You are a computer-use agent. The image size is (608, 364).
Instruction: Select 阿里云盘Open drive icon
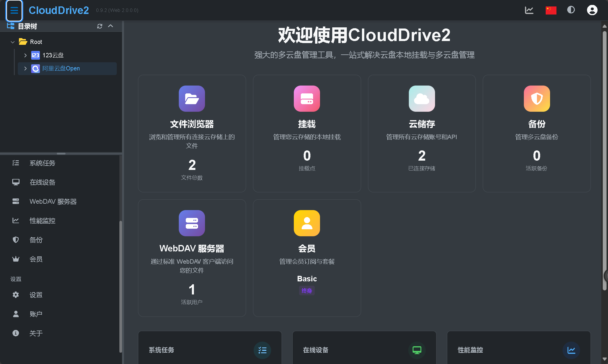click(36, 69)
